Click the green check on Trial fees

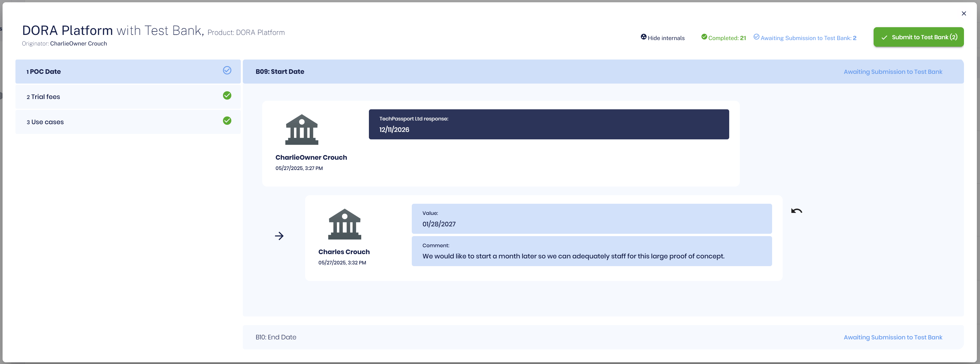227,96
